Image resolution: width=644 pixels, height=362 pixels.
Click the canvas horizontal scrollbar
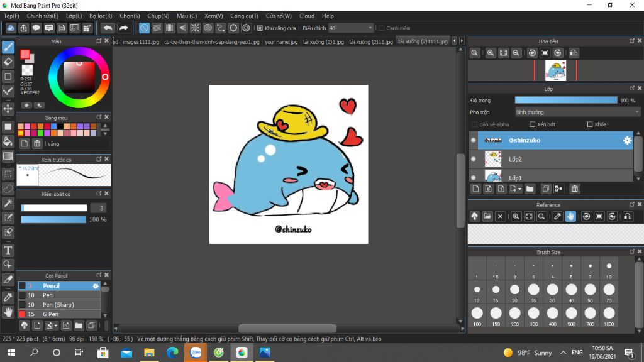[287, 328]
